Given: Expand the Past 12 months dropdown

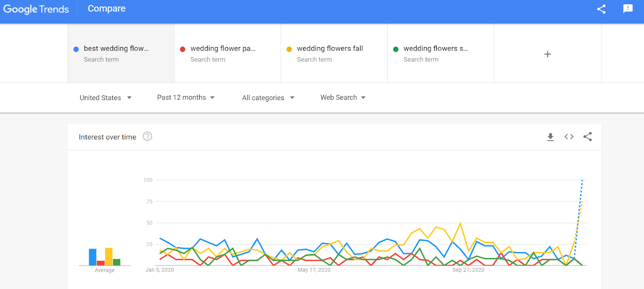Looking at the screenshot, I should pyautogui.click(x=186, y=98).
